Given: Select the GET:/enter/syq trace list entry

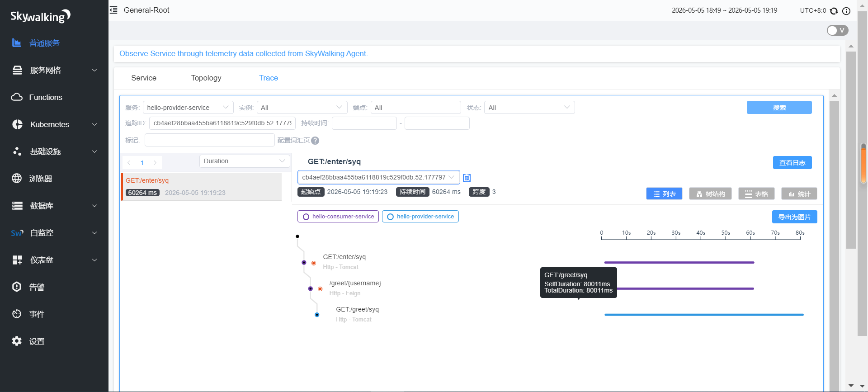Looking at the screenshot, I should (x=202, y=187).
